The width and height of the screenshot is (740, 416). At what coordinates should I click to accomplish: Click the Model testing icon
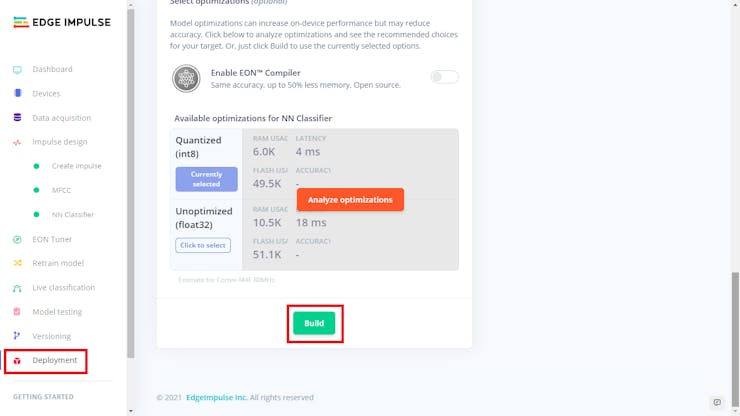[17, 312]
